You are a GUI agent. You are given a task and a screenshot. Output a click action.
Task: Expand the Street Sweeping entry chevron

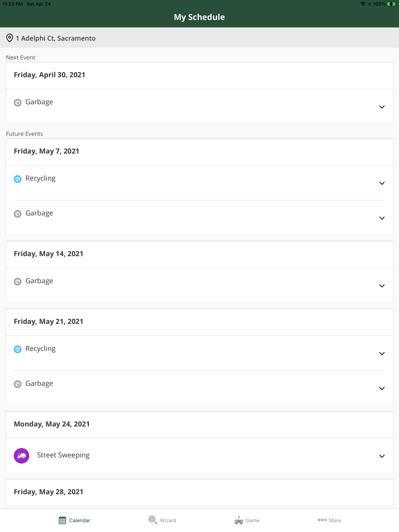(382, 456)
